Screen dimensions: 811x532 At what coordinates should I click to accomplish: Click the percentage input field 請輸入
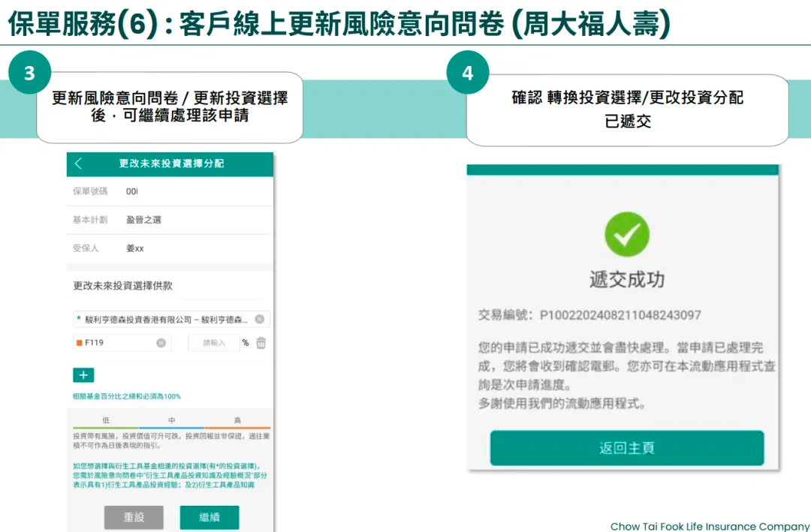(213, 343)
